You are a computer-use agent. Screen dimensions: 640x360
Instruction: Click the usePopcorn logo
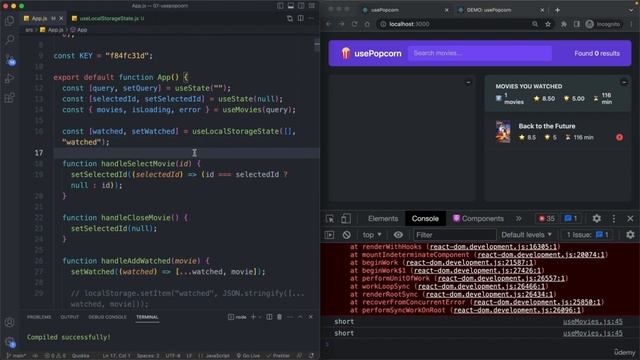point(371,53)
